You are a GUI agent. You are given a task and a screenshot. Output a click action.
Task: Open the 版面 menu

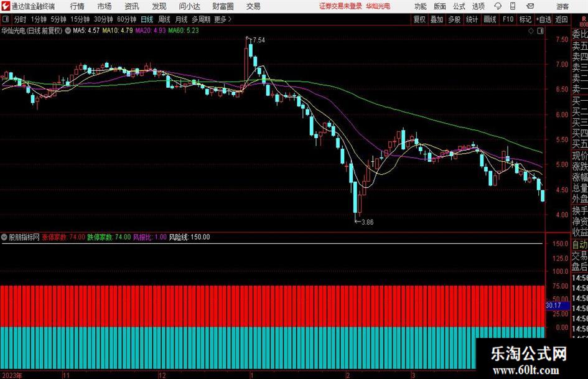pos(440,6)
